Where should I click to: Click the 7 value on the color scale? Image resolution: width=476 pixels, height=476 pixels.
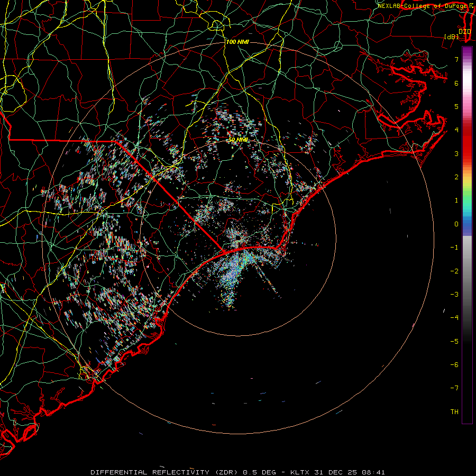tap(456, 59)
